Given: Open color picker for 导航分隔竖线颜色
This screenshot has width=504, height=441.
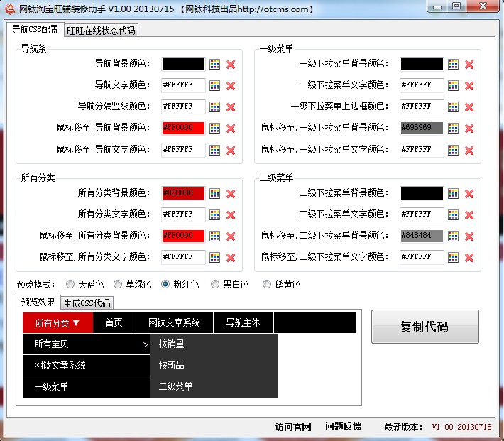Looking at the screenshot, I should tap(214, 107).
